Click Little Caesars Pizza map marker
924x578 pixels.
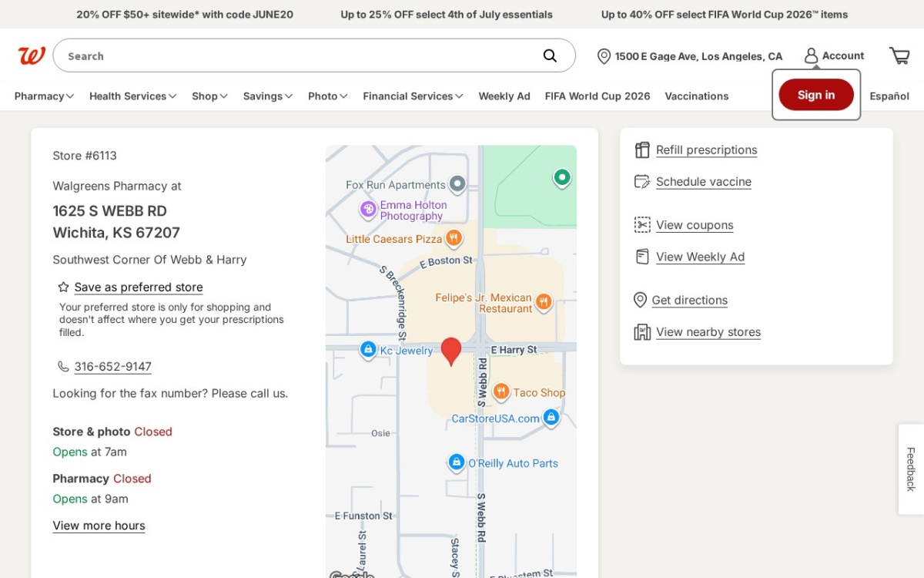point(454,238)
